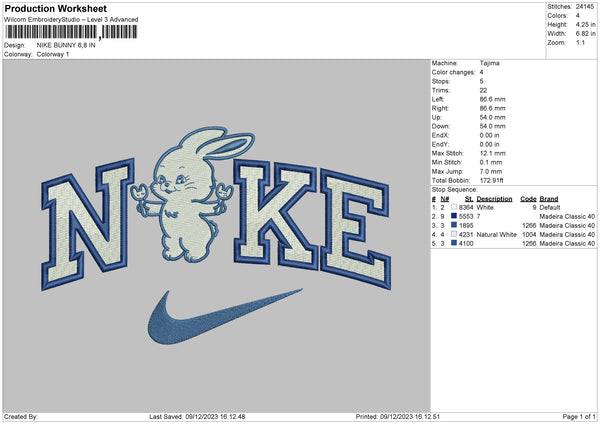Select the Height value '4.25 in'

(x=585, y=24)
